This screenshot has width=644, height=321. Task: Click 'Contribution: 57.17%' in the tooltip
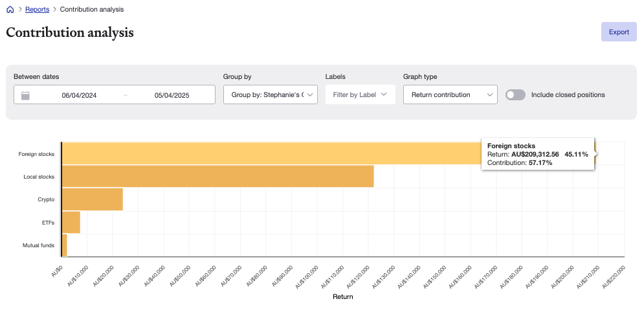point(520,163)
